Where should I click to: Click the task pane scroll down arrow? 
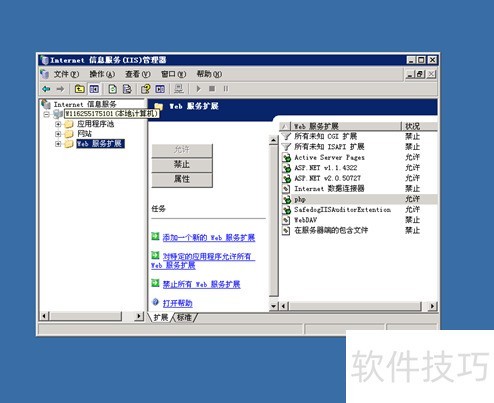click(x=273, y=306)
